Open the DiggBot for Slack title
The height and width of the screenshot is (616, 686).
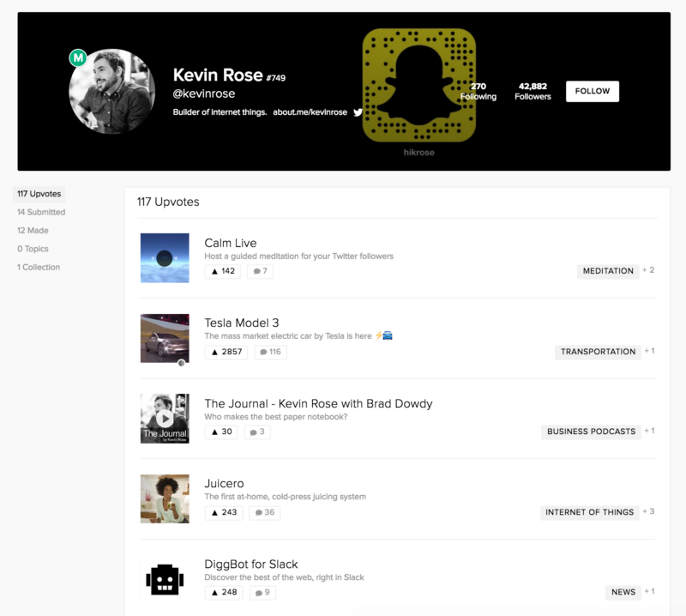pos(251,565)
